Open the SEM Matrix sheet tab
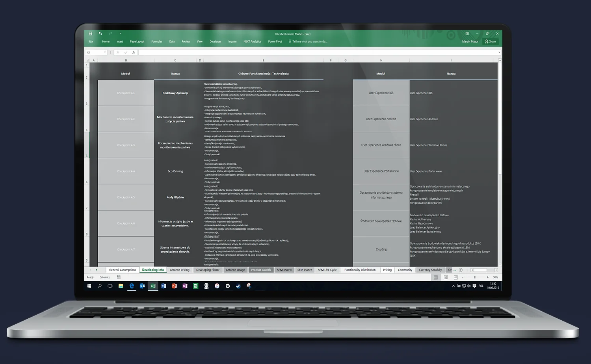The width and height of the screenshot is (591, 364). tap(284, 270)
